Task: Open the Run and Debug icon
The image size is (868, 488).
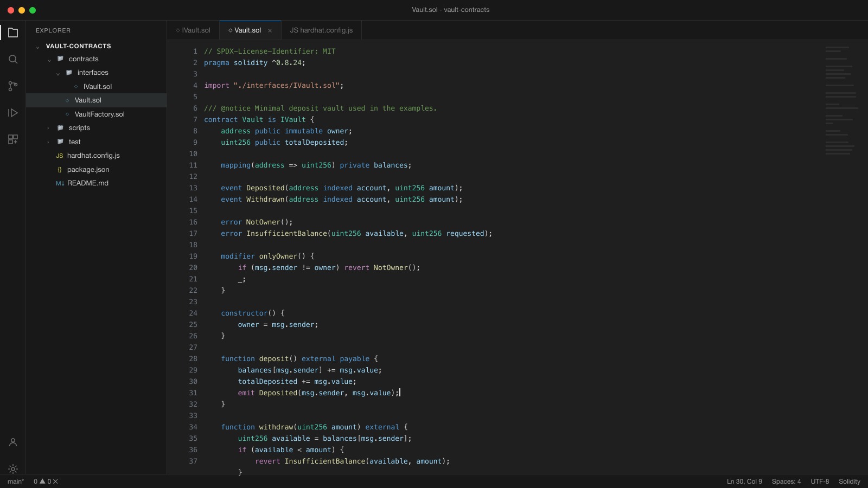Action: tap(13, 113)
